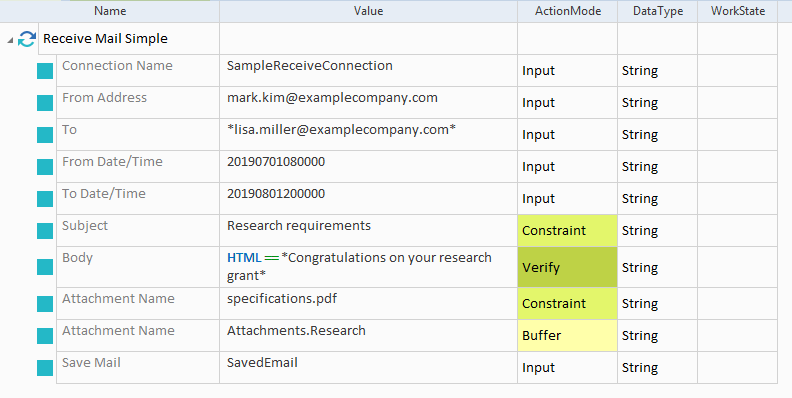Select teal attribute icon next to Subject
This screenshot has height=398, width=792.
(x=45, y=231)
